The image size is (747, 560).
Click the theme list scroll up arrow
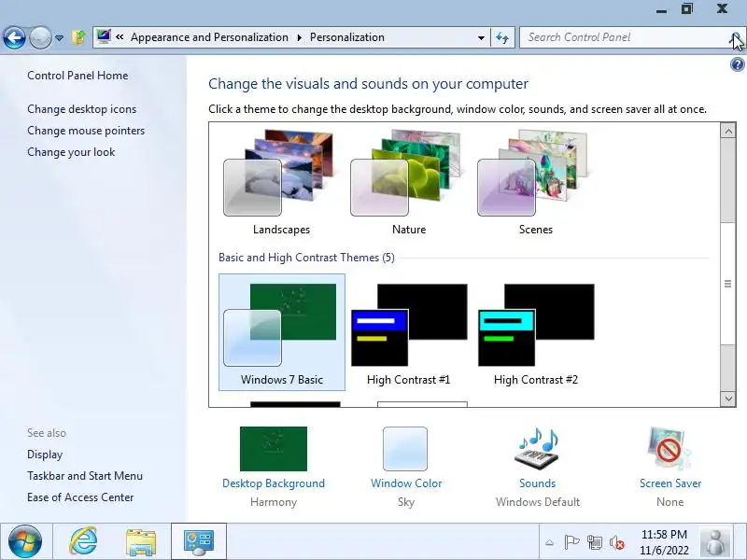pyautogui.click(x=728, y=131)
